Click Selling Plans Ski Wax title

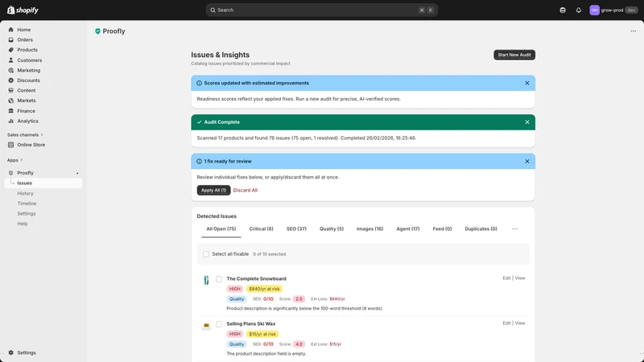click(x=251, y=324)
